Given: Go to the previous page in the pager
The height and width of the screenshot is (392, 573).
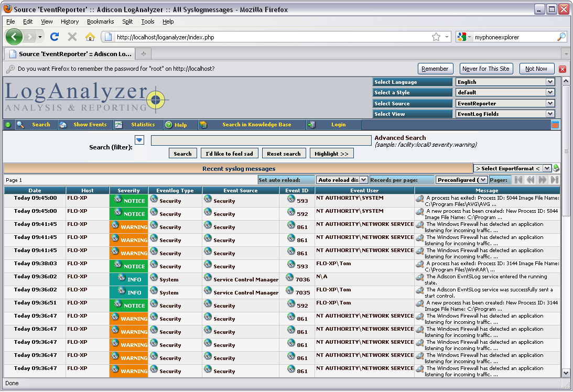Looking at the screenshot, I should (531, 180).
